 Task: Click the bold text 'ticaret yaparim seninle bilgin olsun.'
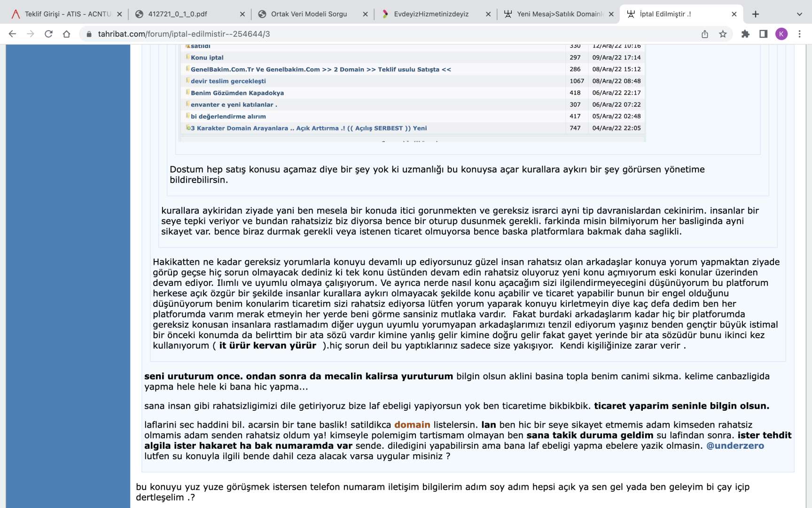tap(682, 406)
